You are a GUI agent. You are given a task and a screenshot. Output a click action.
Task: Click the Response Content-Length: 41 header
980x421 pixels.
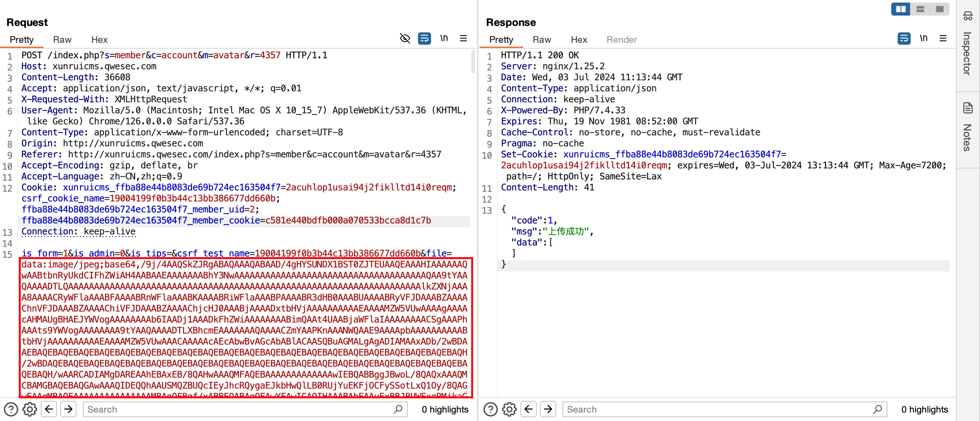(547, 188)
